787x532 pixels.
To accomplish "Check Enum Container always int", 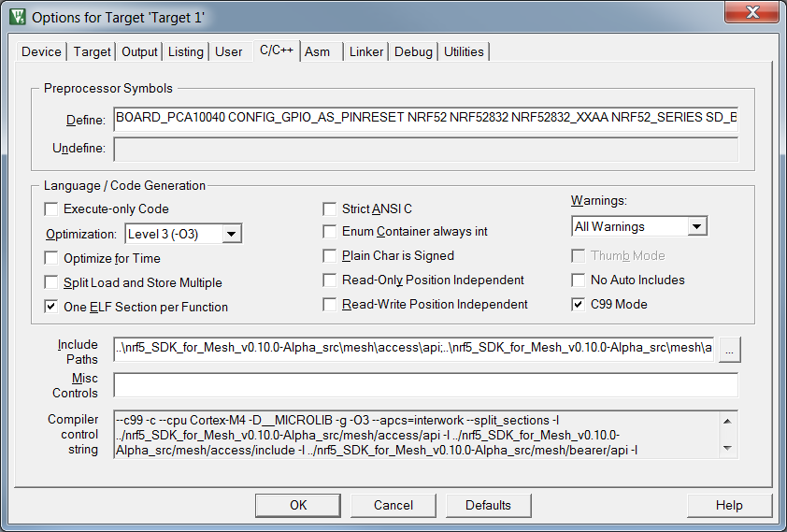I will (x=329, y=231).
